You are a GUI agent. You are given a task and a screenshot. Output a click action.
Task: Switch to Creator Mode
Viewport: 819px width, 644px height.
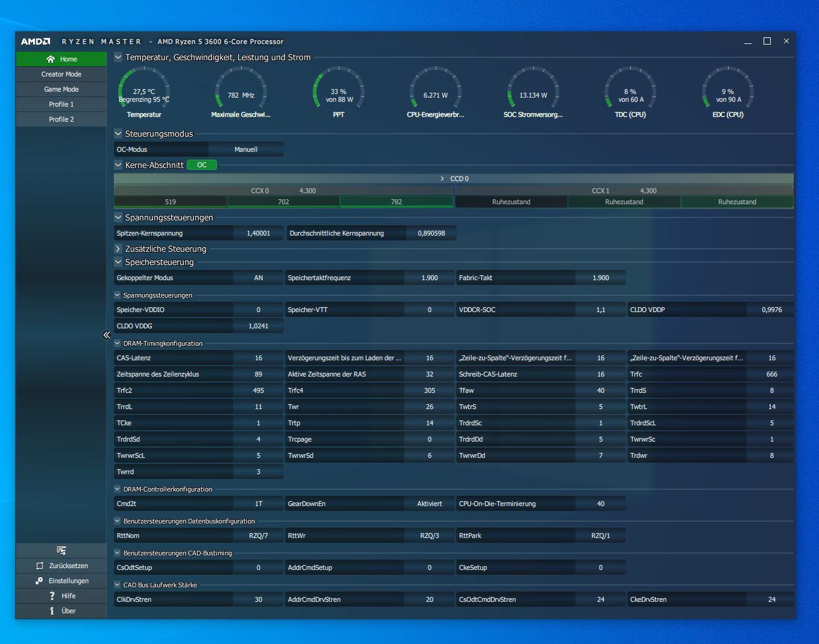(x=61, y=74)
